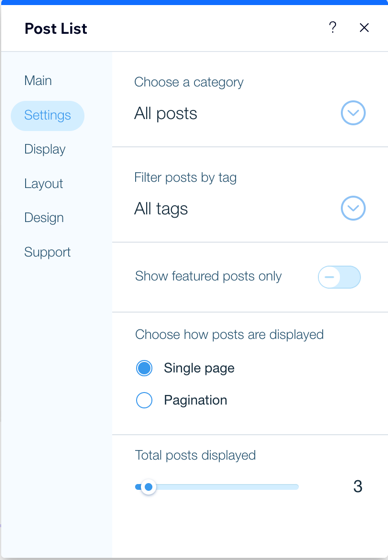Select the Settings tab
The image size is (388, 560).
point(48,115)
